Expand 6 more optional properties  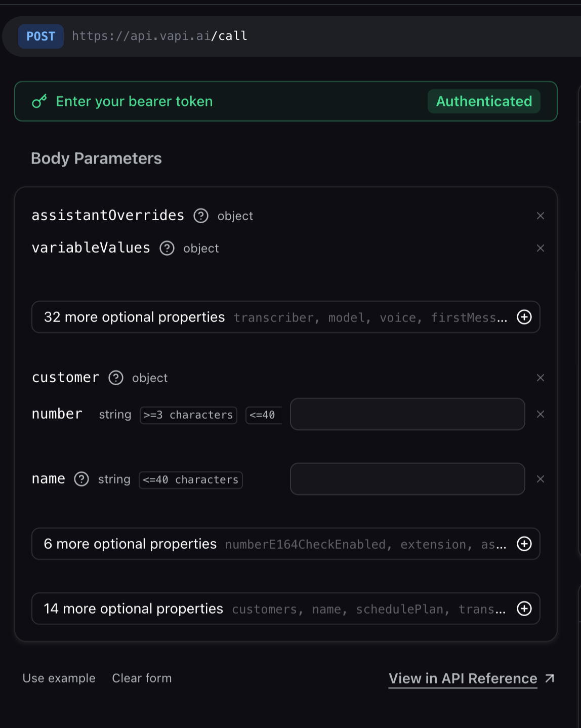tap(524, 544)
